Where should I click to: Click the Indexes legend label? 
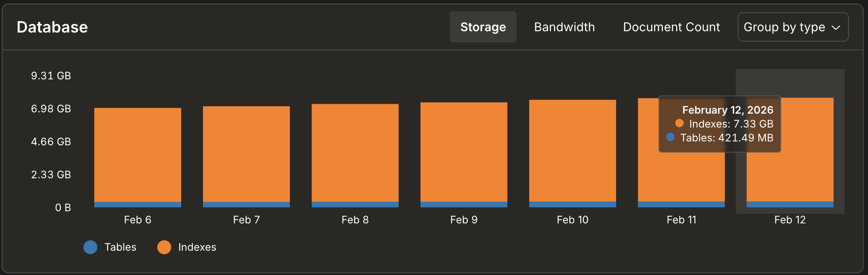coord(197,247)
